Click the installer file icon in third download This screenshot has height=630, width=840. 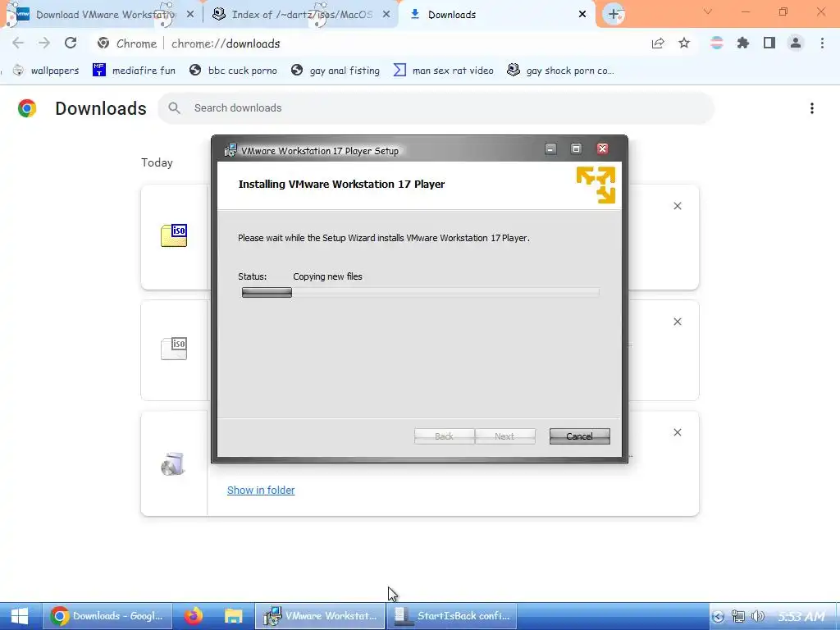173,464
